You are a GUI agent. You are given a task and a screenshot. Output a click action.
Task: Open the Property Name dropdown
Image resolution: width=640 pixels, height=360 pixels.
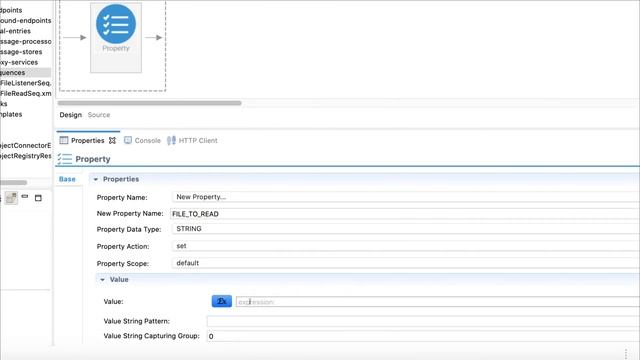coord(406,197)
